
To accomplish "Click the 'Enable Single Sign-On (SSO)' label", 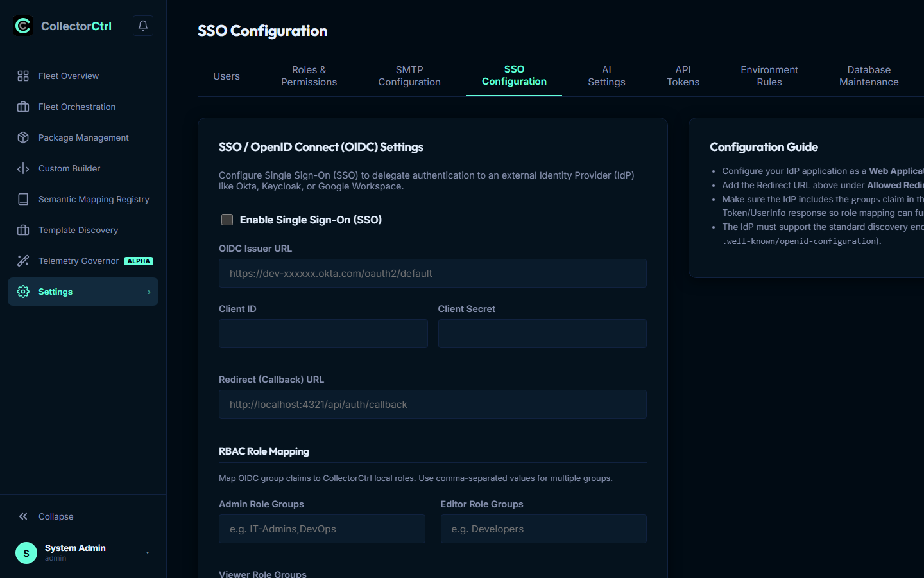I will [311, 220].
